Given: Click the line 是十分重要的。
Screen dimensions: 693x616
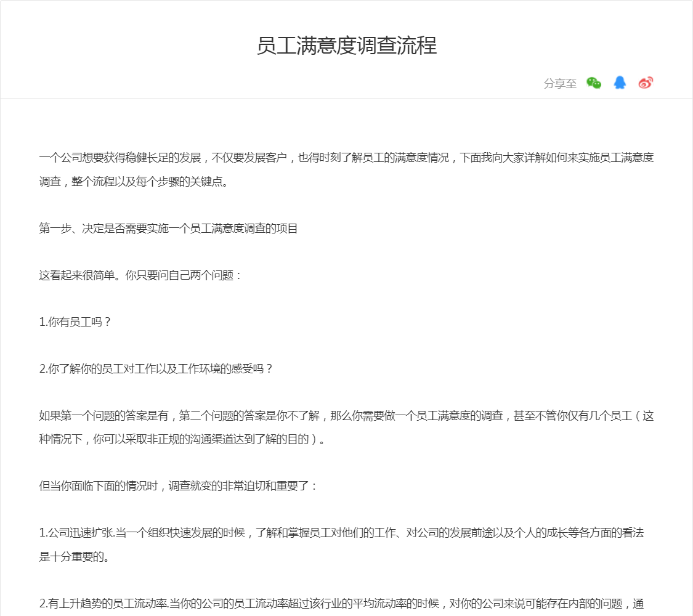Looking at the screenshot, I should pyautogui.click(x=75, y=557).
